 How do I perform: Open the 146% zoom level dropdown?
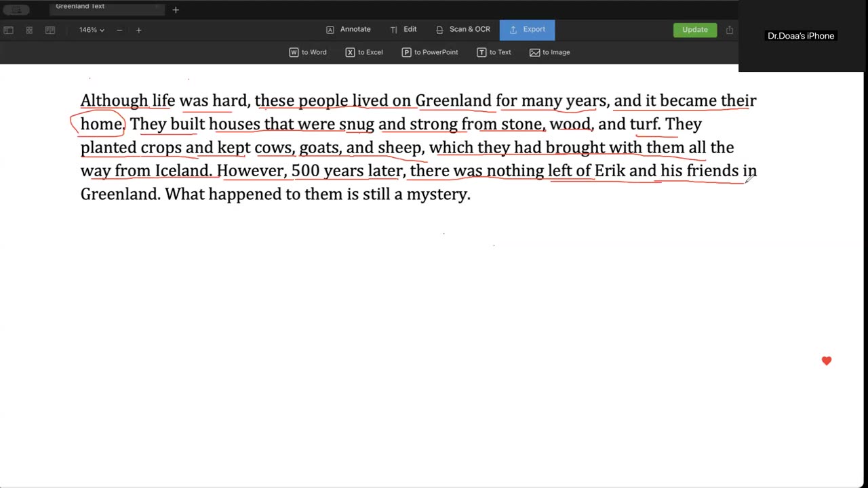[x=92, y=30]
